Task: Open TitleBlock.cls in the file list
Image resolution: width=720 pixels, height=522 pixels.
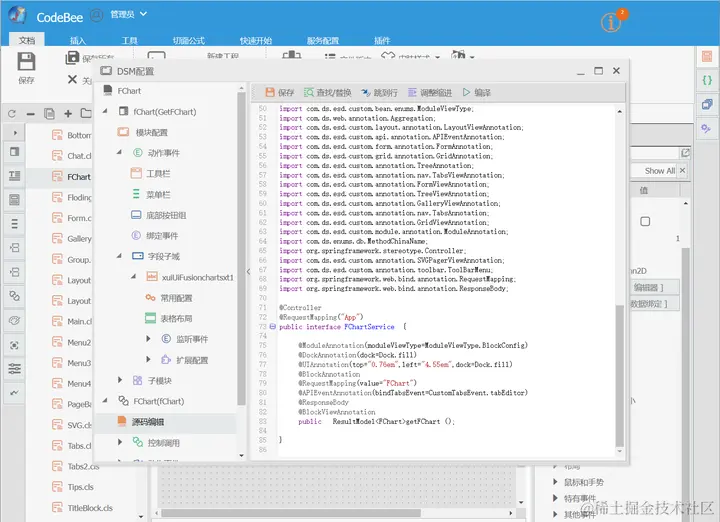Action: 90,508
